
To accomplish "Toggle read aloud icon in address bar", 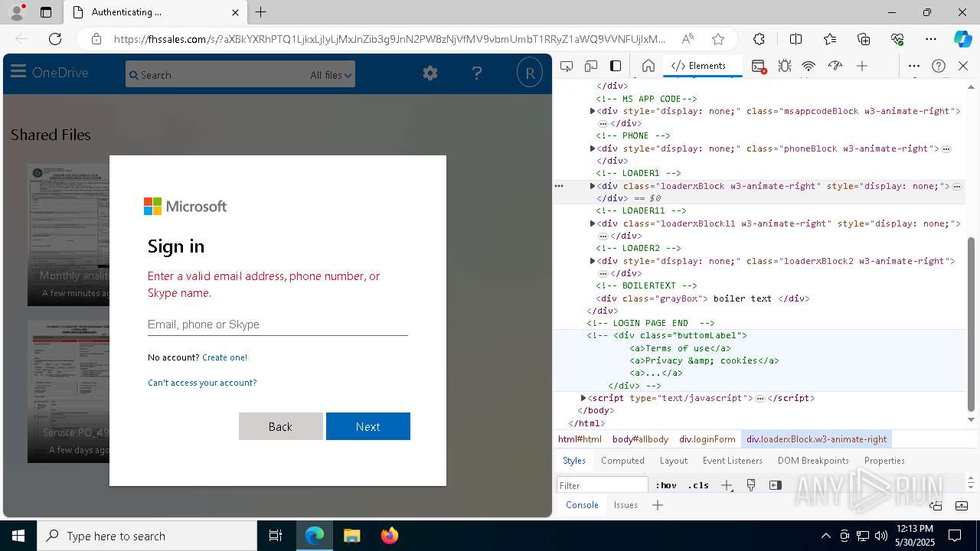I will coord(688,39).
